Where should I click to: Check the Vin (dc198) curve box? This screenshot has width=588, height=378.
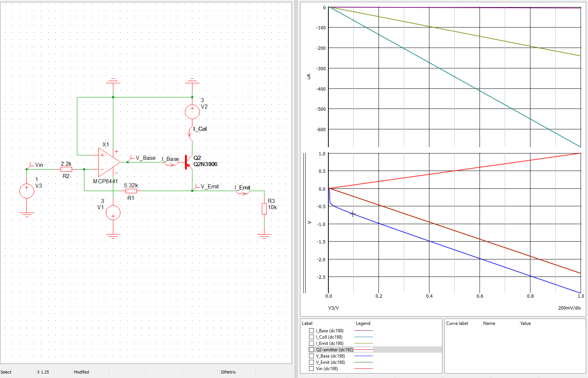pos(312,369)
